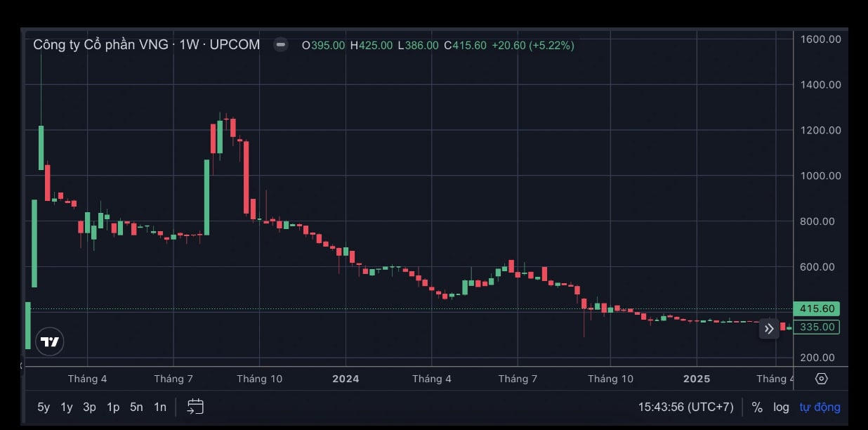Choose the 1n time range
Image resolution: width=868 pixels, height=430 pixels.
(160, 407)
